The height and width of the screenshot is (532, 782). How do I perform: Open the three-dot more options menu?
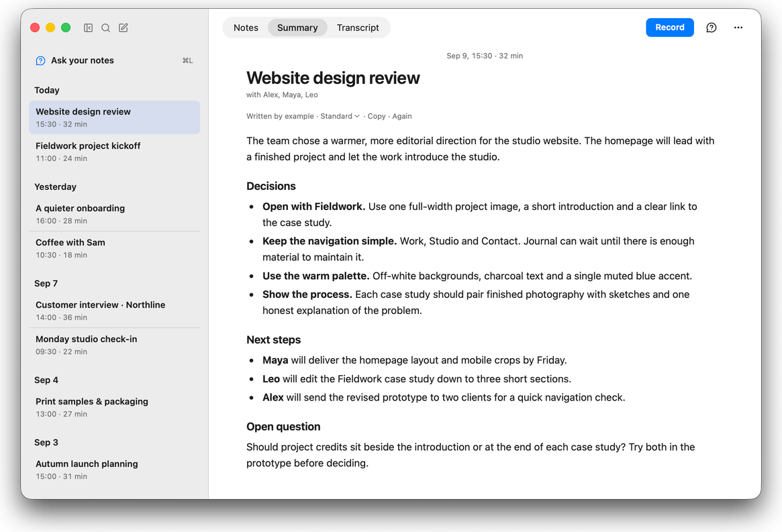(738, 28)
